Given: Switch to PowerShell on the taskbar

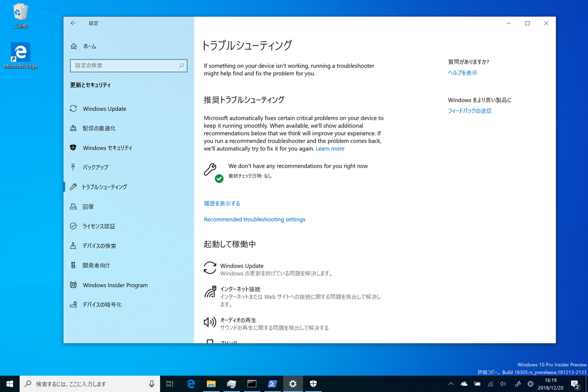Looking at the screenshot, I should pyautogui.click(x=272, y=384).
